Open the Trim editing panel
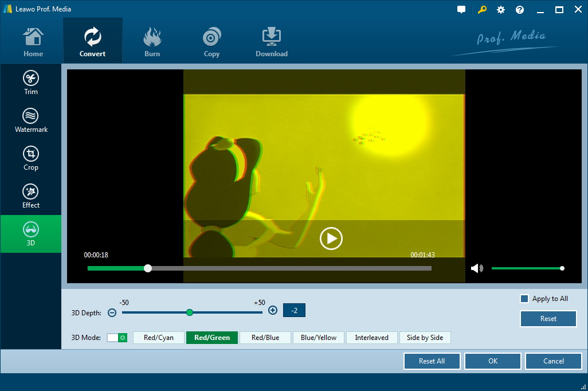 [31, 83]
